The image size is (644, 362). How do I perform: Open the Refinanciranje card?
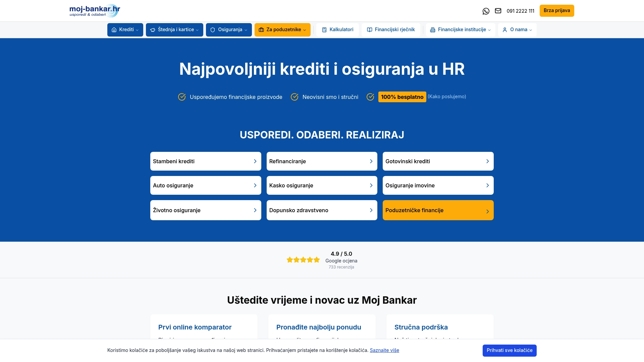click(322, 161)
